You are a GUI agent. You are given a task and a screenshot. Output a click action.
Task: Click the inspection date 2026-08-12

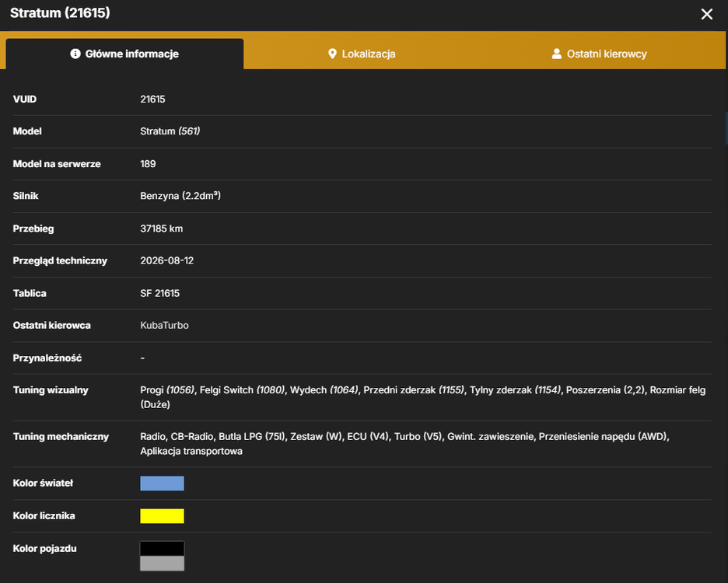pyautogui.click(x=167, y=260)
